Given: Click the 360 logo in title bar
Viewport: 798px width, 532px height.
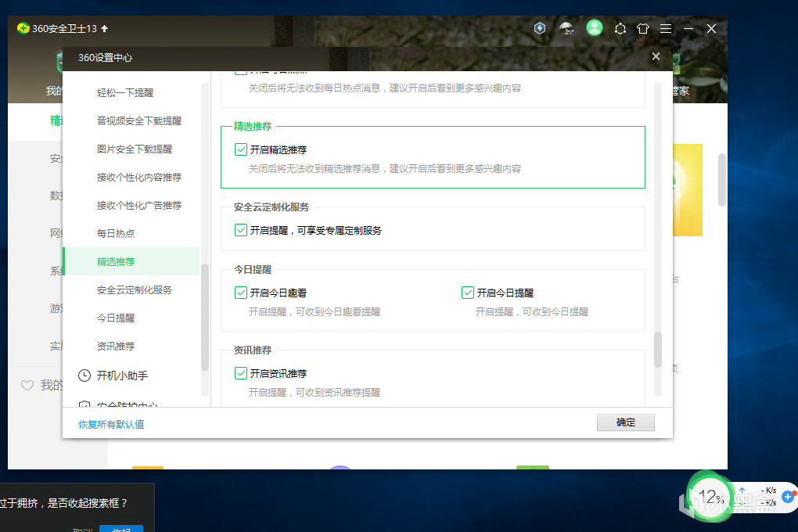Looking at the screenshot, I should click(23, 28).
